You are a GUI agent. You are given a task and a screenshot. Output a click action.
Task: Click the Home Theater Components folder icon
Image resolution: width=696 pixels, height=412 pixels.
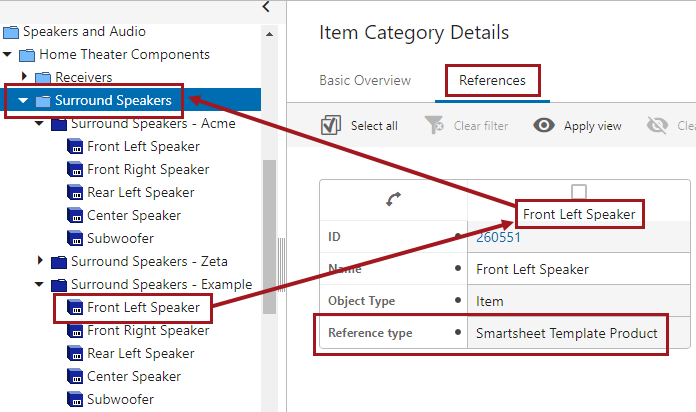(x=27, y=54)
